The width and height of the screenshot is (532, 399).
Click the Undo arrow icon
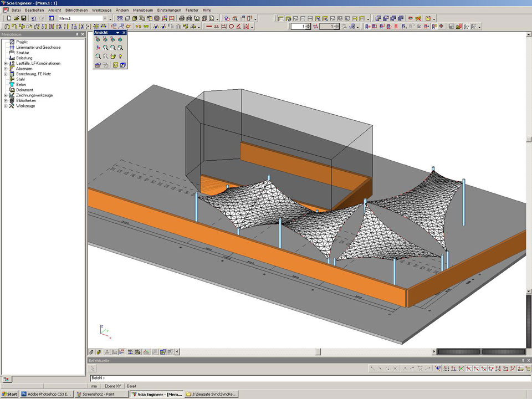pos(34,18)
